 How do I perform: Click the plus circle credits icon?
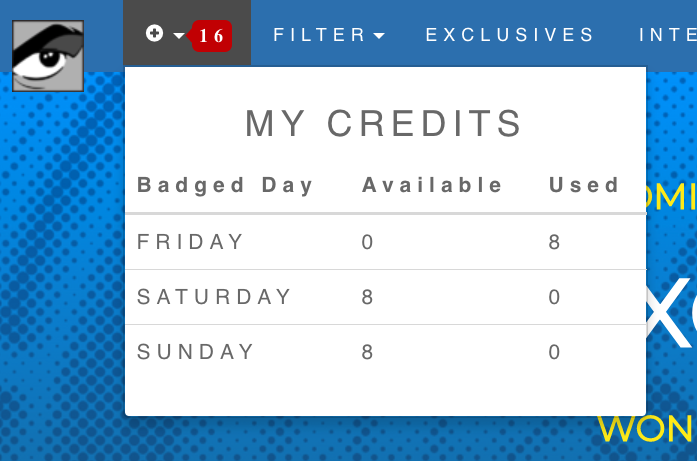[154, 33]
